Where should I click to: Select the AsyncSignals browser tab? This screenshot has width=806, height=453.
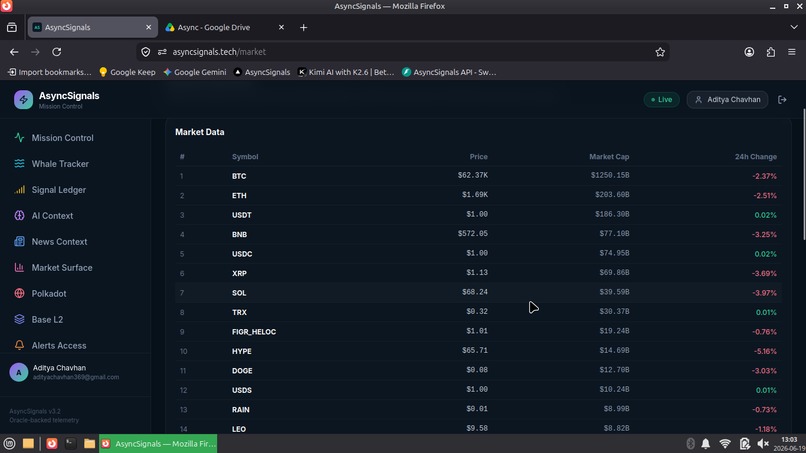pyautogui.click(x=93, y=27)
